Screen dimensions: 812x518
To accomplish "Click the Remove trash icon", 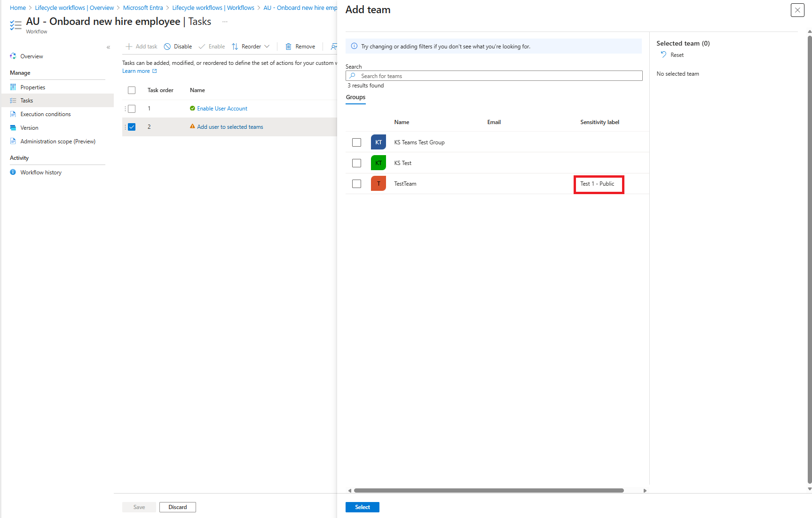I will tap(289, 46).
